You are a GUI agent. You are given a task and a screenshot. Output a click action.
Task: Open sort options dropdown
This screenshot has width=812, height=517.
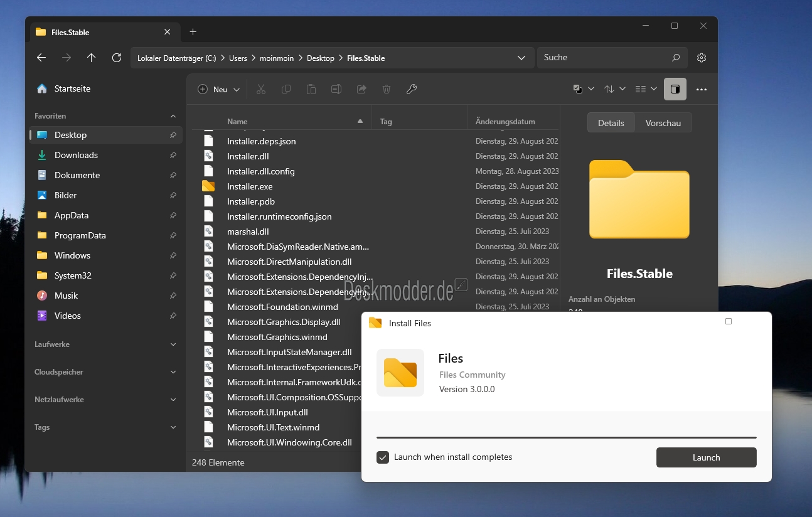[615, 89]
